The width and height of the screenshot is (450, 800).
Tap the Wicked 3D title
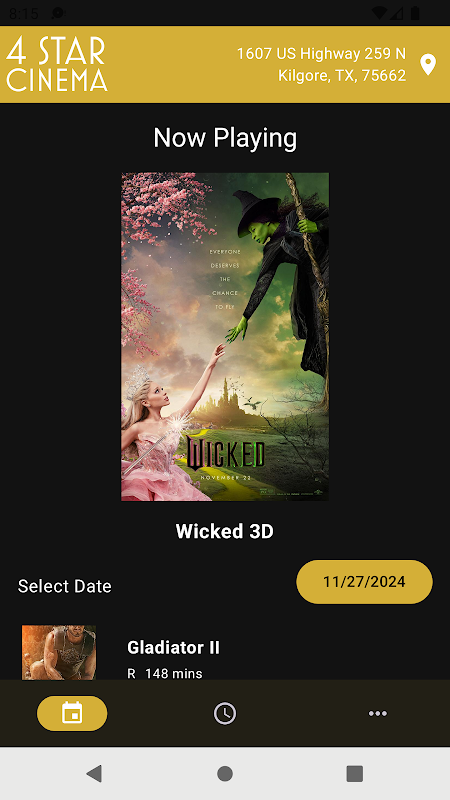225,531
